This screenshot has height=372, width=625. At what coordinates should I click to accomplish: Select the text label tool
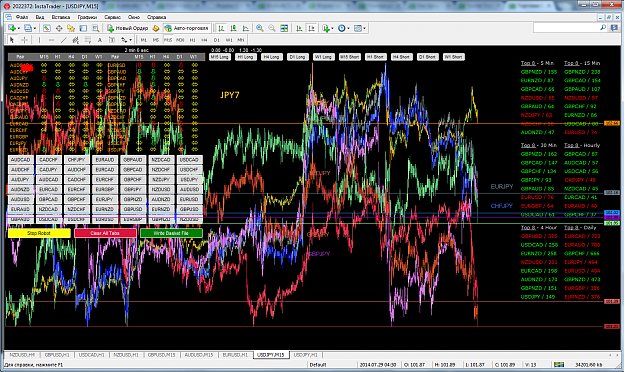(x=112, y=40)
